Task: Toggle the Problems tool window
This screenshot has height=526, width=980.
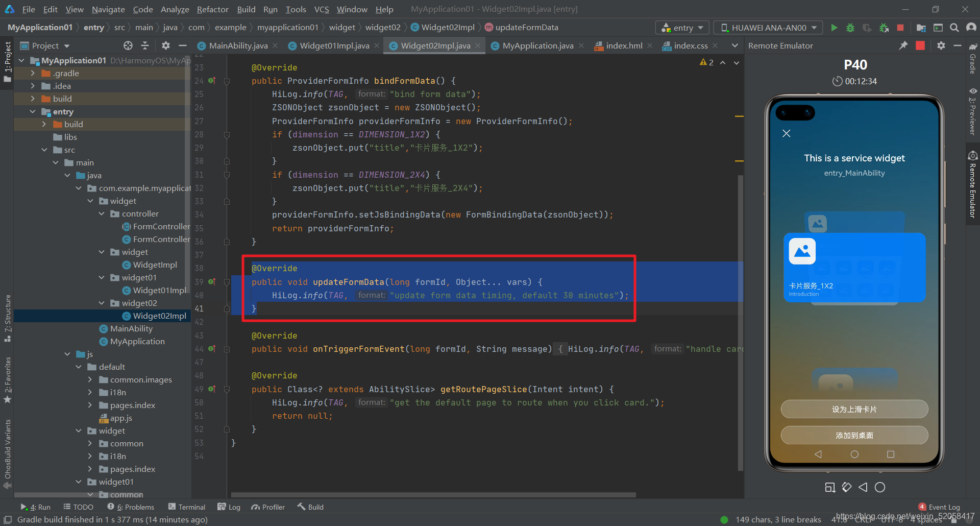Action: click(131, 507)
